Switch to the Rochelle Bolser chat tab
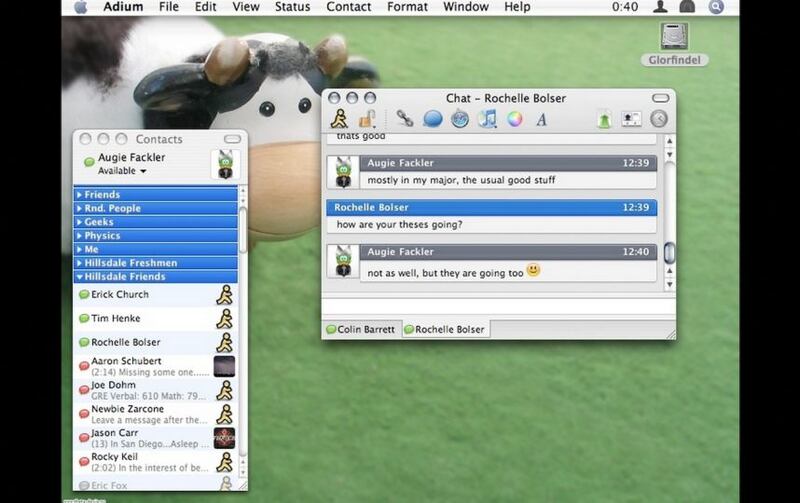 (x=445, y=330)
